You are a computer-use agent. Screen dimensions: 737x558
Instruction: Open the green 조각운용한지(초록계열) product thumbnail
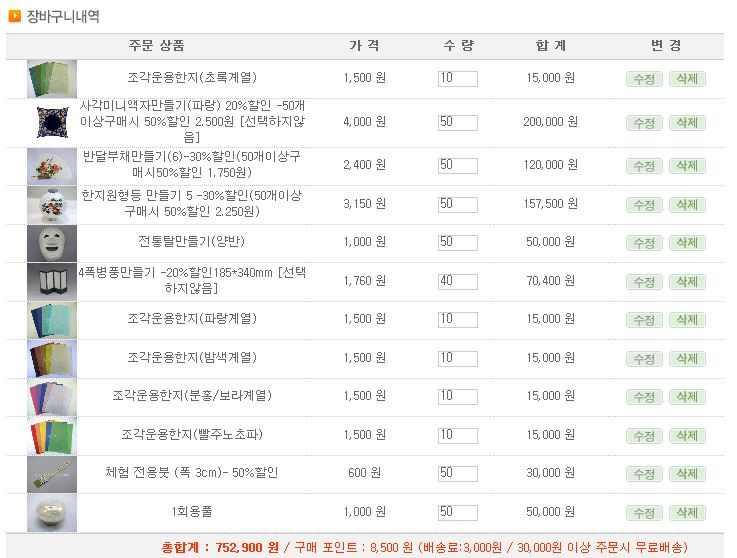point(52,79)
